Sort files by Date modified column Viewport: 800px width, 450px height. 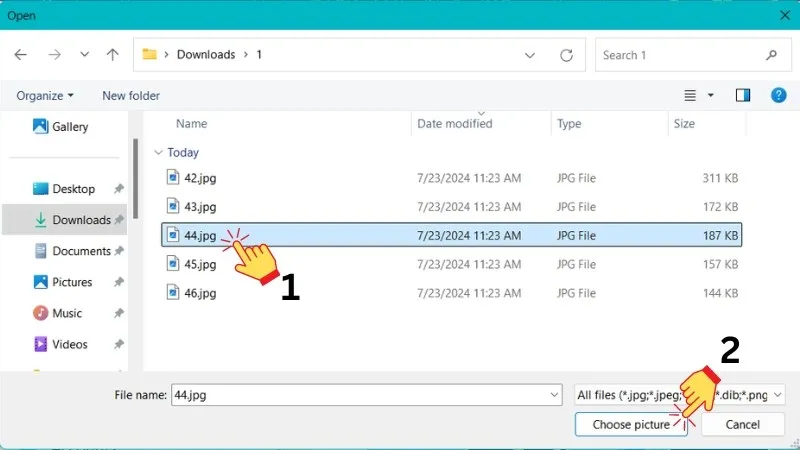[x=455, y=124]
